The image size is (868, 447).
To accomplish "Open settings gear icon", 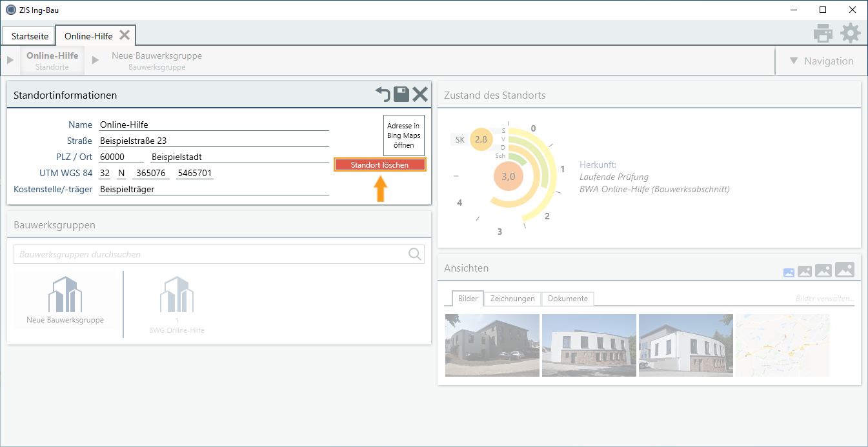I will click(x=851, y=34).
